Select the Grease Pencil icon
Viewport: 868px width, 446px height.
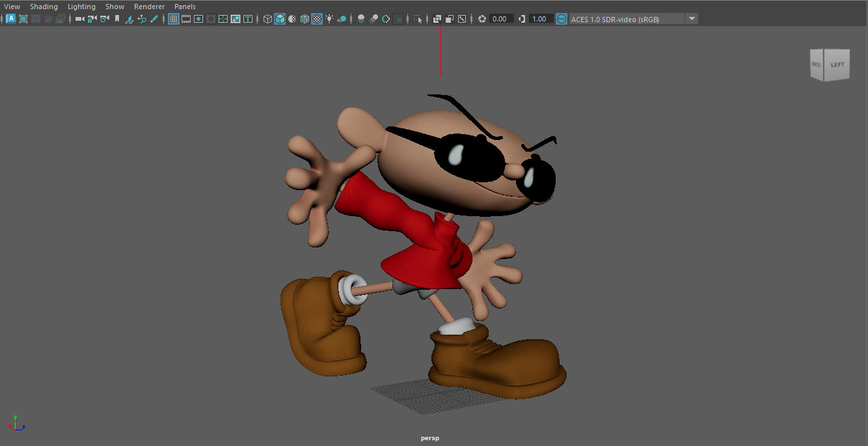point(154,19)
